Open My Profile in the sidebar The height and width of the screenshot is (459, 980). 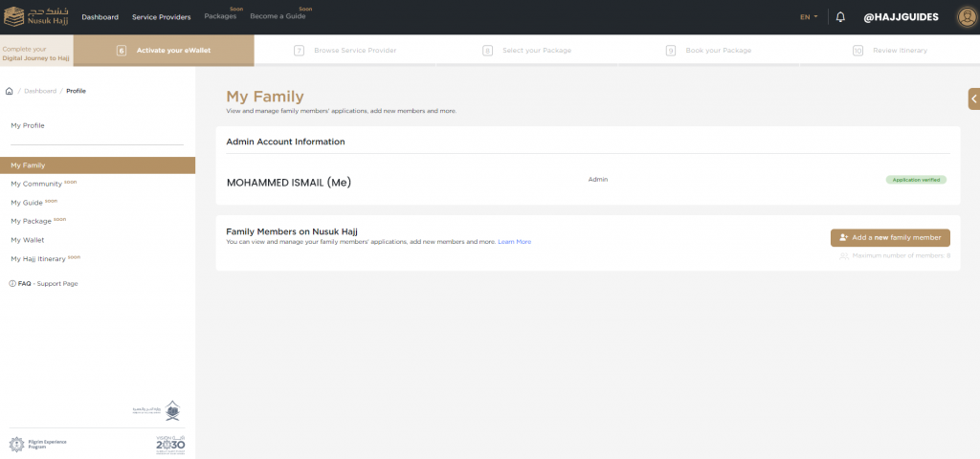(28, 125)
